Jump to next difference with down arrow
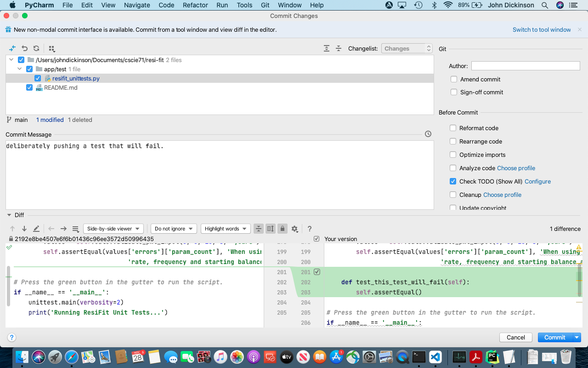The height and width of the screenshot is (368, 588). (23, 228)
